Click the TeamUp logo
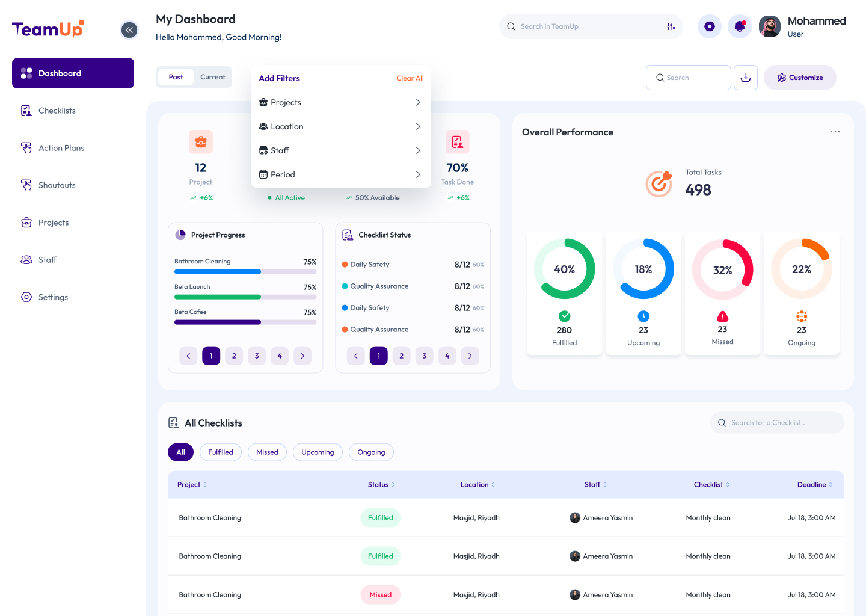This screenshot has width=866, height=616. click(x=48, y=29)
